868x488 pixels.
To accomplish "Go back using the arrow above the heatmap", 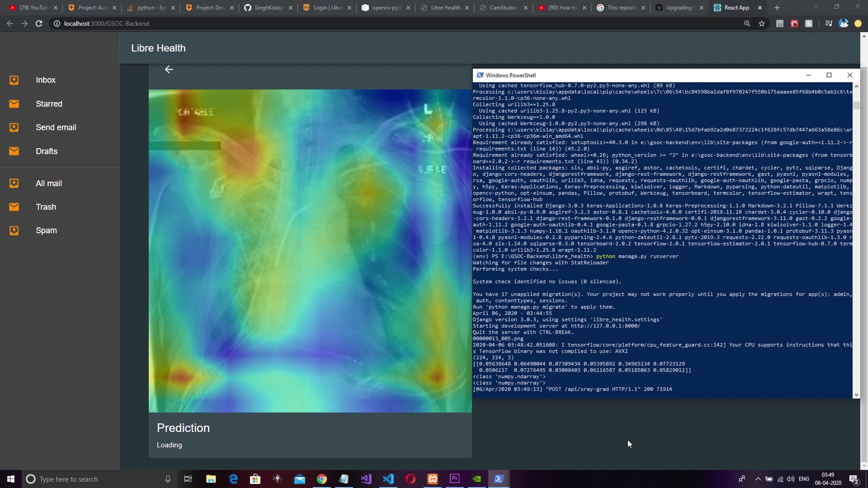I will click(169, 69).
